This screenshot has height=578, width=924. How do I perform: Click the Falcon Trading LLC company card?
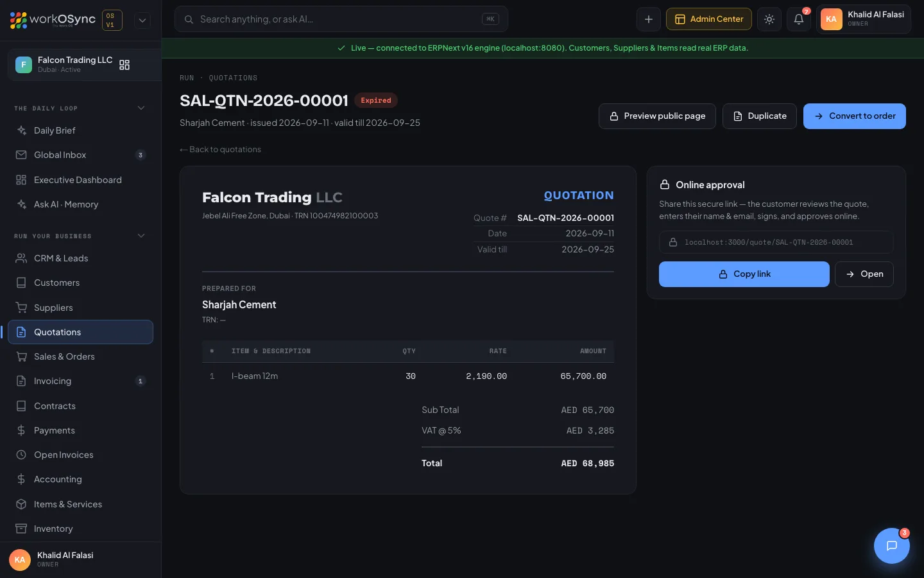point(84,65)
